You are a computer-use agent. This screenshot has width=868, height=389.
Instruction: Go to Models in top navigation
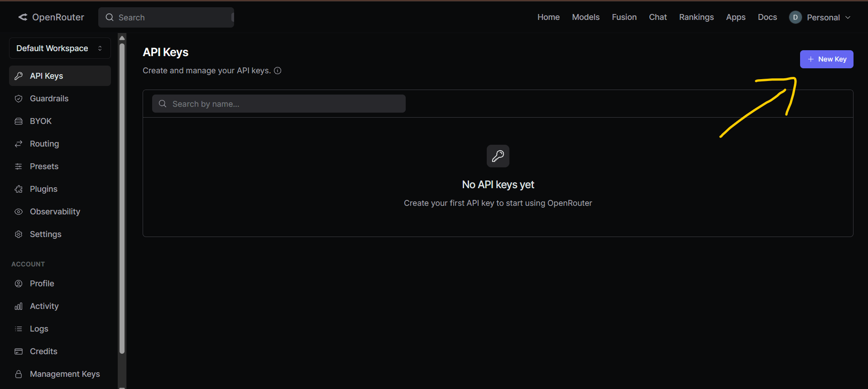pos(585,17)
